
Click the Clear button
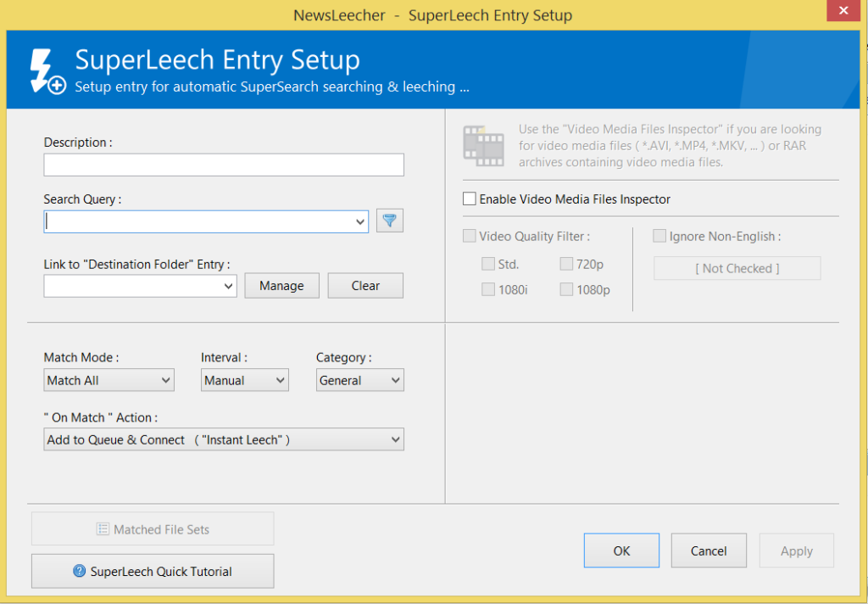(x=365, y=285)
